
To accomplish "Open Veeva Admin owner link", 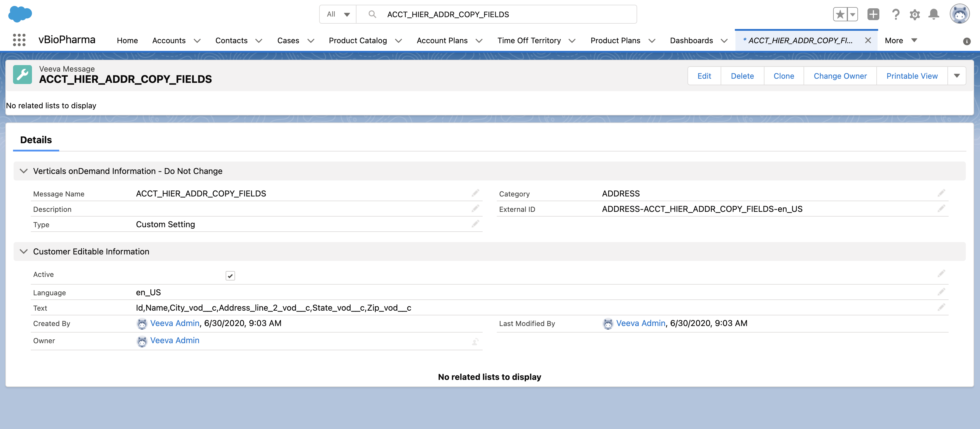I will coord(175,340).
